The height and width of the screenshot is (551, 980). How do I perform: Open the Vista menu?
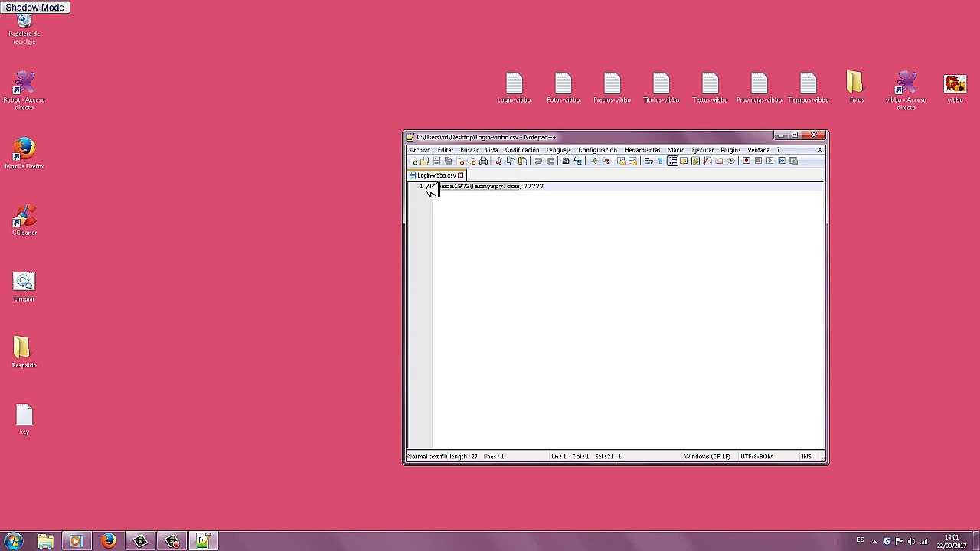pyautogui.click(x=492, y=150)
